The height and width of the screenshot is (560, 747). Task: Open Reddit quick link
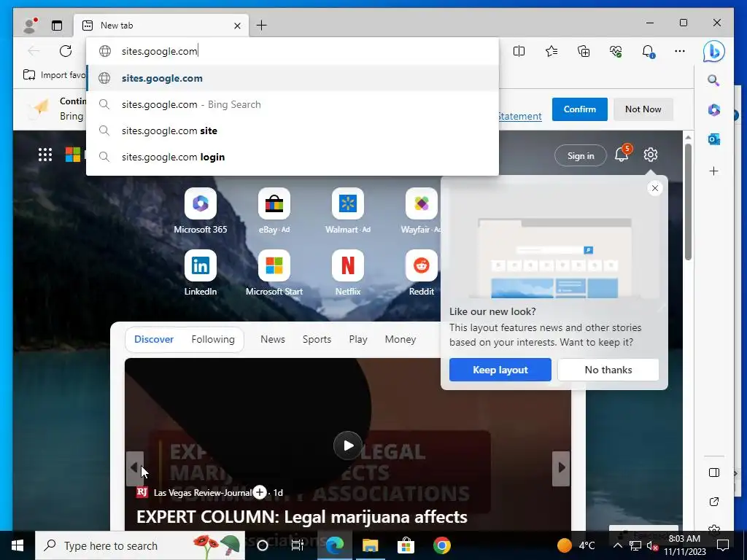421,273
